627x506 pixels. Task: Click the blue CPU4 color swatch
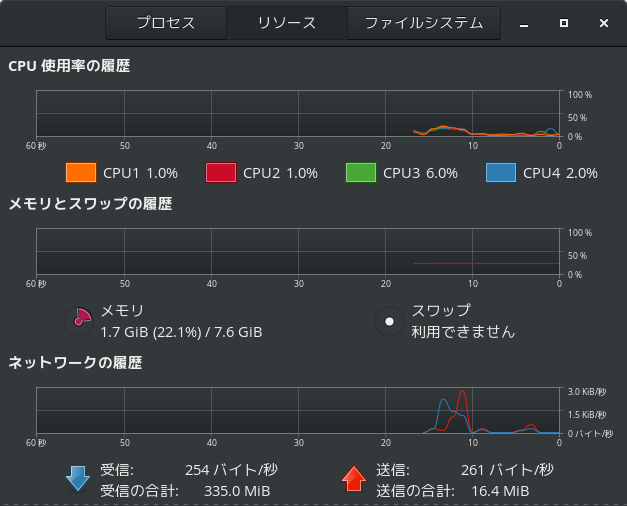pyautogui.click(x=501, y=173)
